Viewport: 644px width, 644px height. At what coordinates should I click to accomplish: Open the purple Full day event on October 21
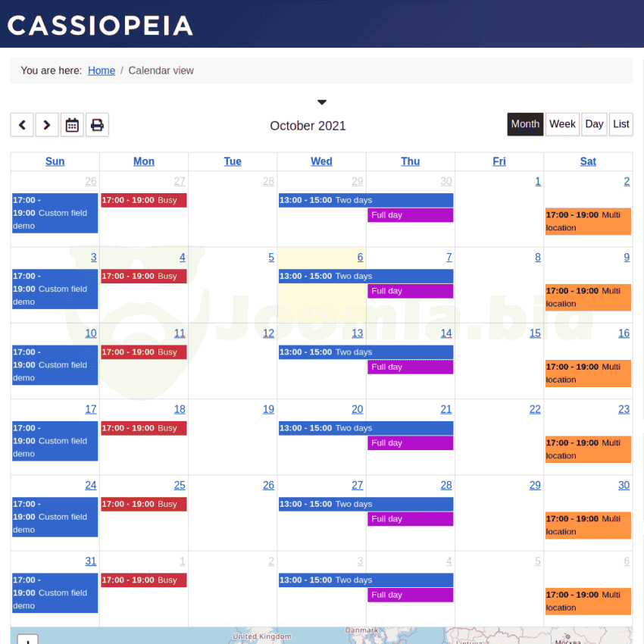(x=411, y=442)
